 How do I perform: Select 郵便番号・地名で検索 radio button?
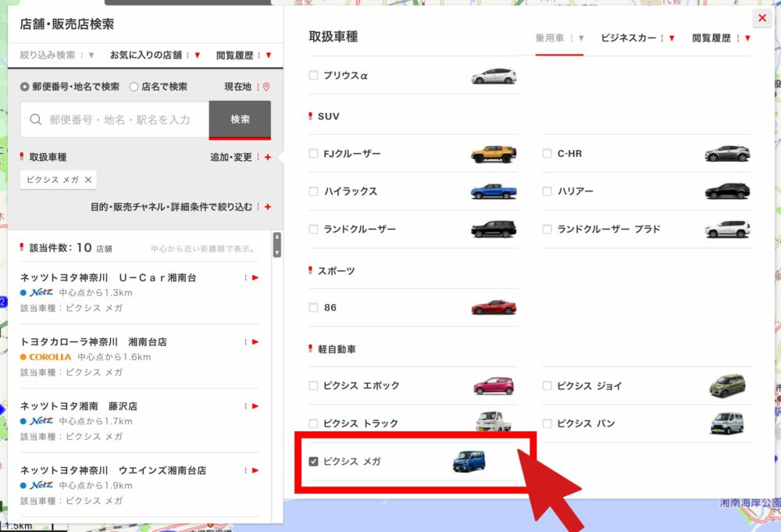click(24, 87)
